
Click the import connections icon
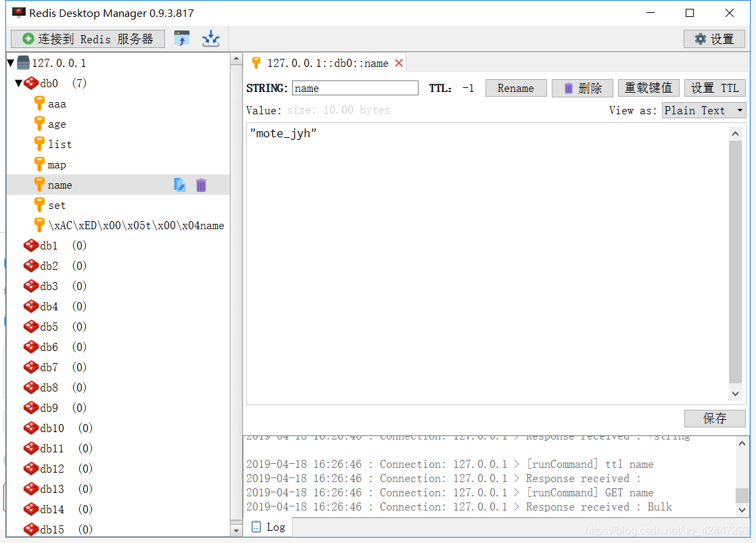182,39
